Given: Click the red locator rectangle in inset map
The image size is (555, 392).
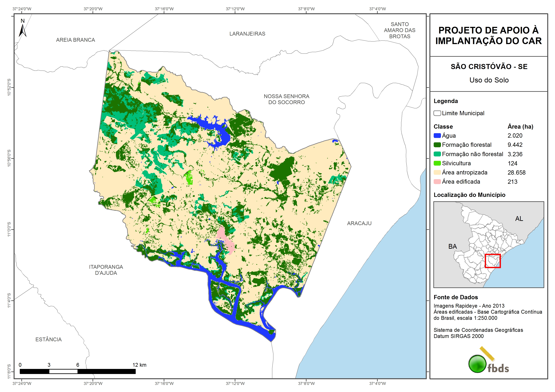Looking at the screenshot, I should point(493,261).
